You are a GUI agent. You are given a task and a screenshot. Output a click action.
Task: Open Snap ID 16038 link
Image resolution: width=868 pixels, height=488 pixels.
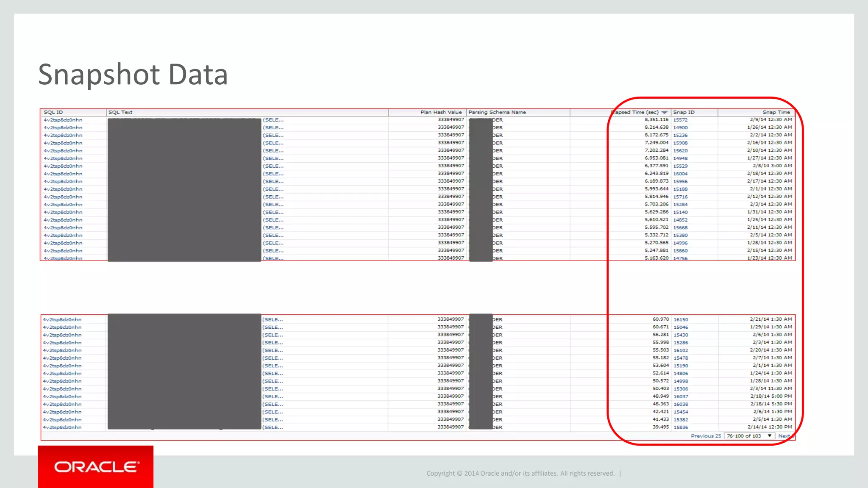click(681, 405)
